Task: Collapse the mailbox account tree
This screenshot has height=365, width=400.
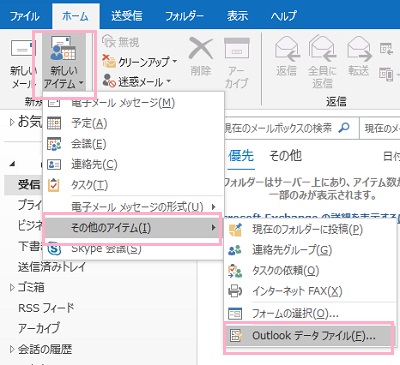Action: [12, 164]
